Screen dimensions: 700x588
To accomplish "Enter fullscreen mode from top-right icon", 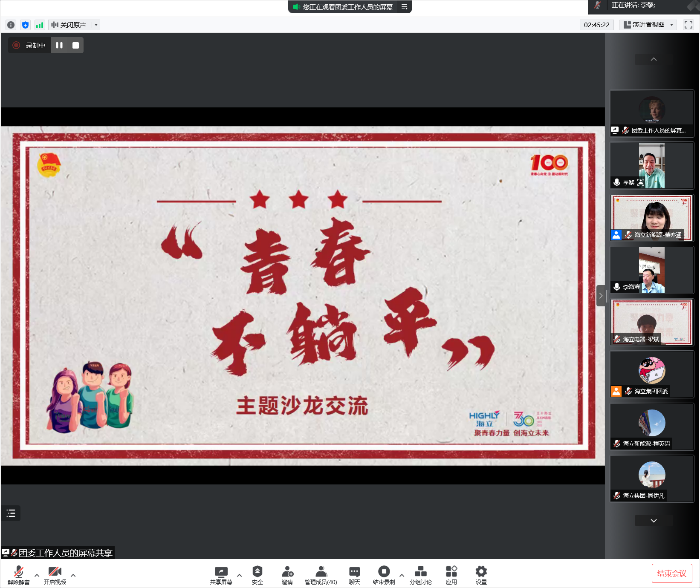I will pos(688,25).
